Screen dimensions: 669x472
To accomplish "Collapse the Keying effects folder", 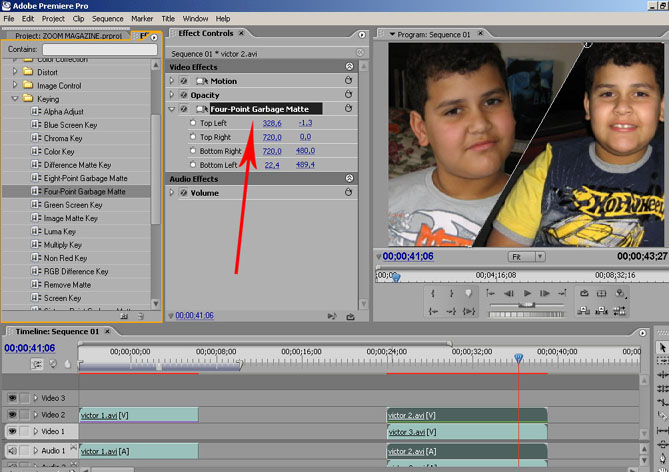I will click(x=15, y=99).
